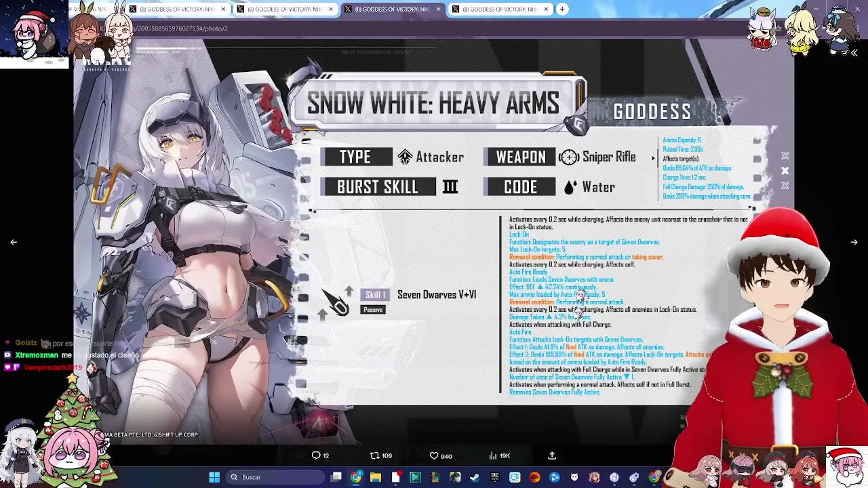The height and width of the screenshot is (488, 868).
Task: Open the white document app with red badge
Action: tap(396, 477)
